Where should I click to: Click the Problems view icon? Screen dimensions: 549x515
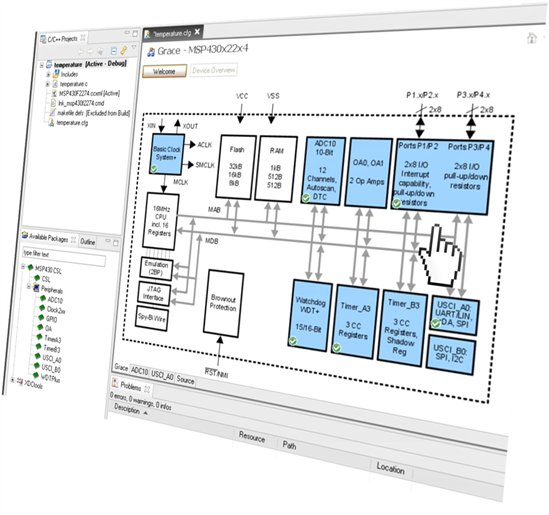(x=114, y=383)
